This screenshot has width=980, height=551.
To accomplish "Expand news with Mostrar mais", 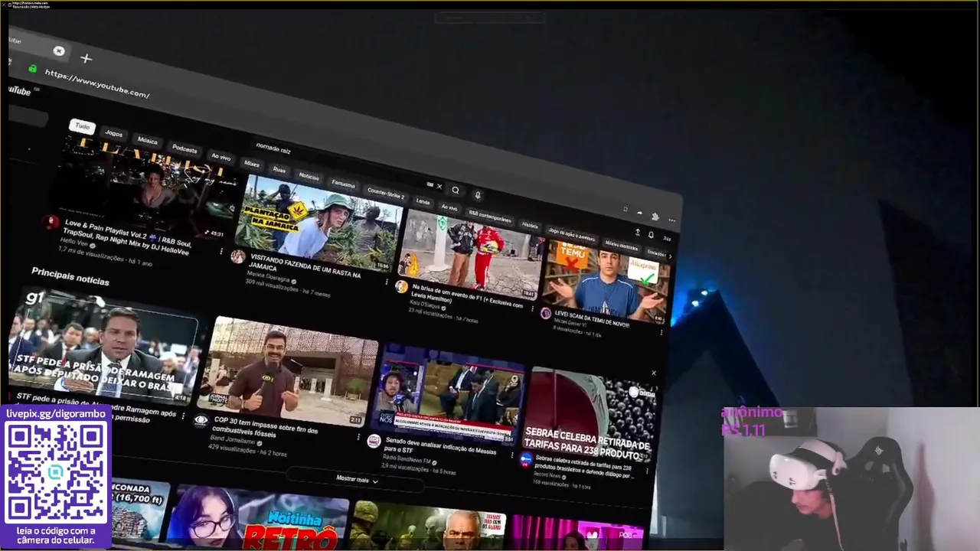I will point(357,479).
